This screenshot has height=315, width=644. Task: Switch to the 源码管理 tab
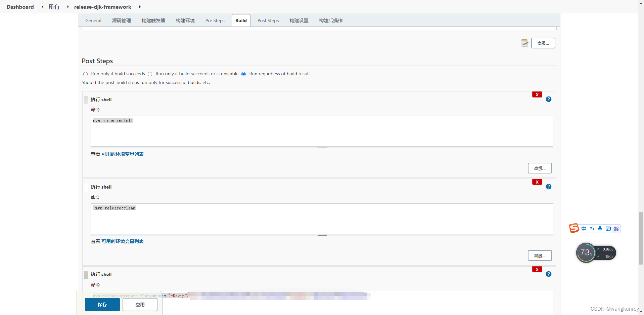click(x=122, y=21)
